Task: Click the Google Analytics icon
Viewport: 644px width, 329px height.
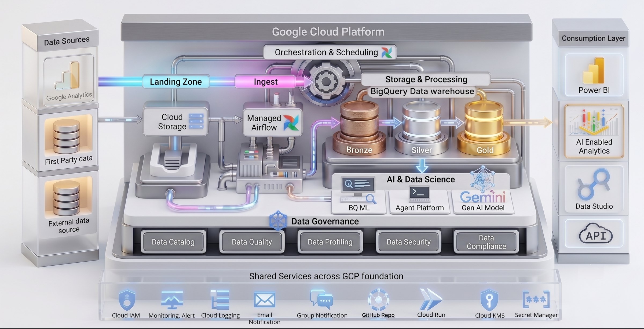Action: click(x=67, y=76)
